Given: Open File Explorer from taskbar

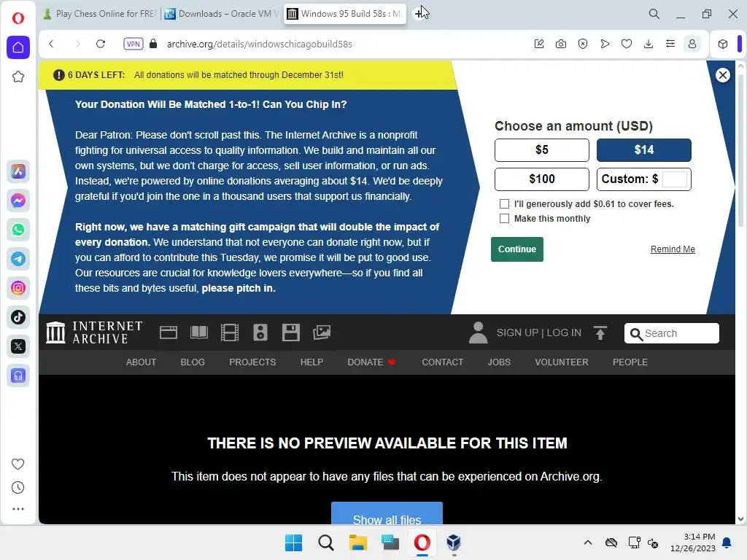Looking at the screenshot, I should tap(357, 542).
